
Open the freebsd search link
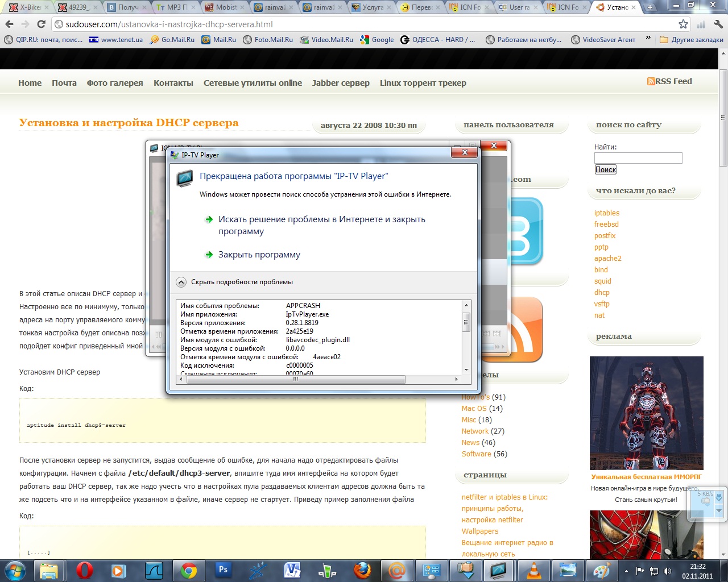606,225
